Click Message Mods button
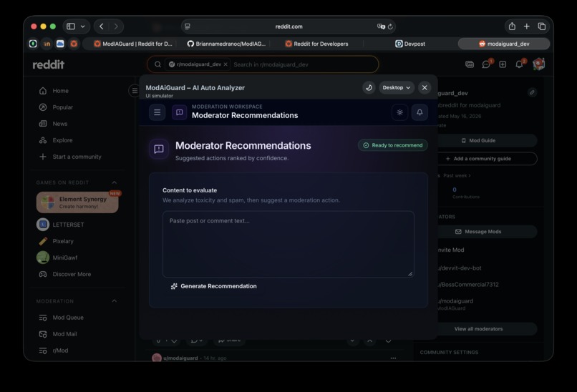The image size is (577, 392). tap(478, 232)
